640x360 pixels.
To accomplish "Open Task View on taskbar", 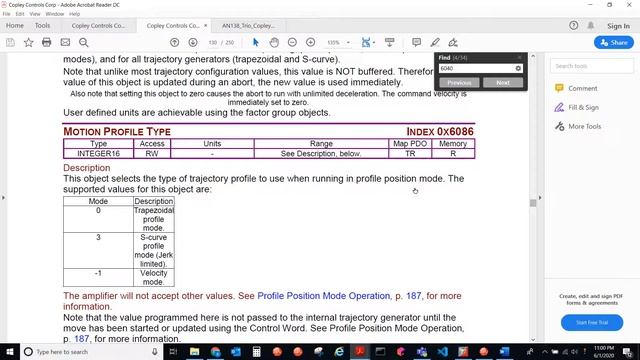I will [x=173, y=352].
